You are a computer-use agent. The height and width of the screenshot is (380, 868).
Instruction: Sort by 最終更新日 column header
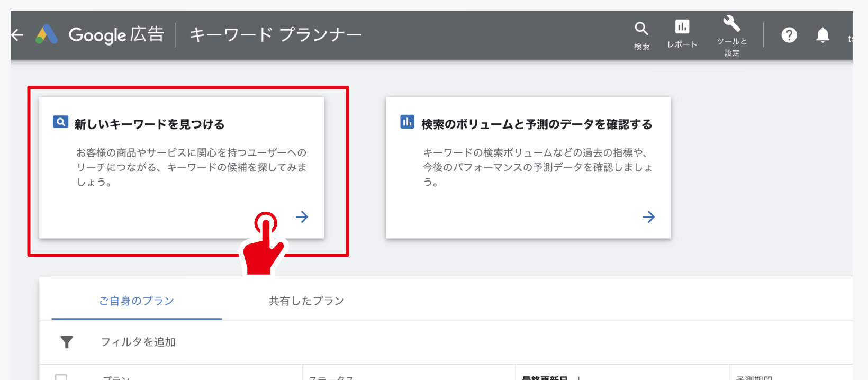(544, 377)
